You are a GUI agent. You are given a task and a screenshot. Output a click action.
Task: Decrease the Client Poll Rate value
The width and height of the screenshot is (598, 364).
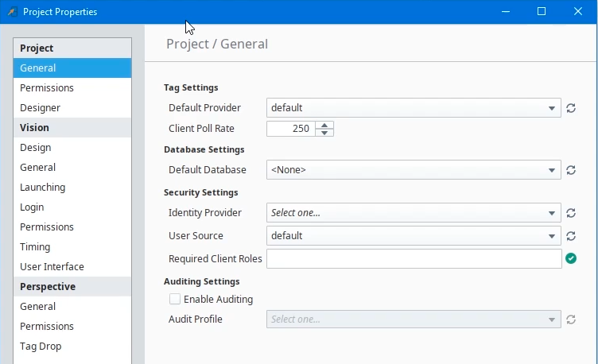(x=324, y=133)
